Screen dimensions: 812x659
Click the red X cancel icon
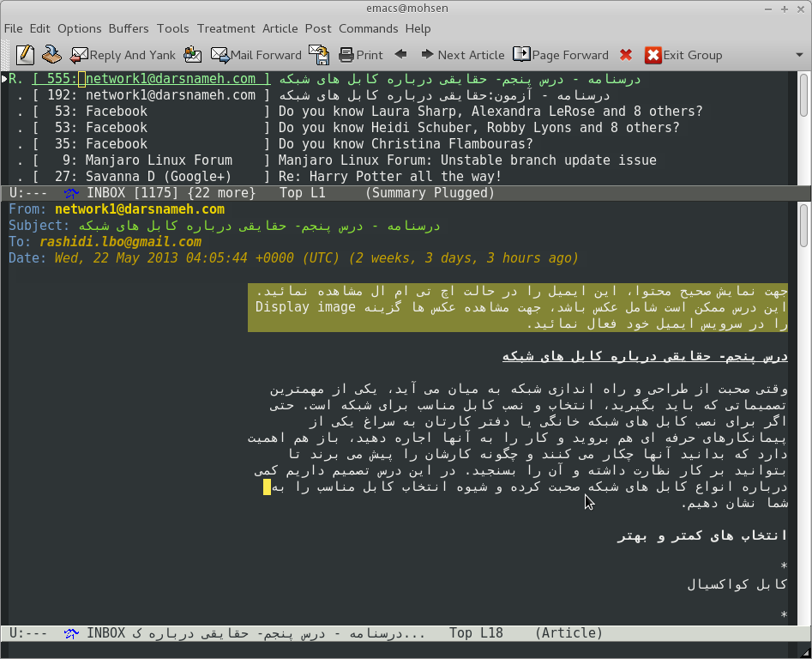tap(626, 55)
